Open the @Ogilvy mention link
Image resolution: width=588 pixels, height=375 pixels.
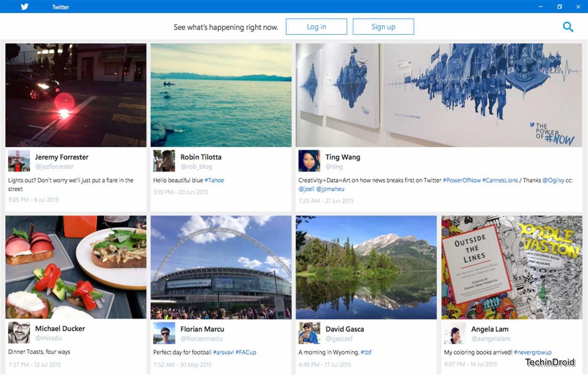pyautogui.click(x=553, y=180)
